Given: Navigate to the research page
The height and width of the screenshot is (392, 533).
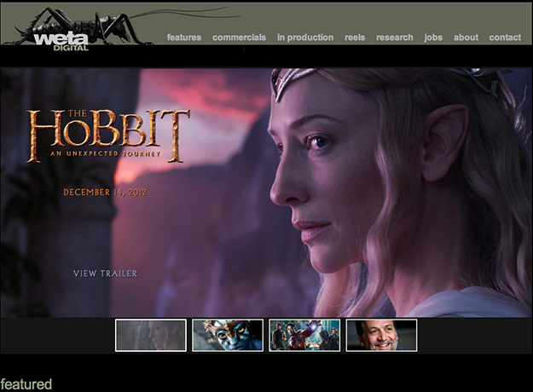Looking at the screenshot, I should pos(395,37).
